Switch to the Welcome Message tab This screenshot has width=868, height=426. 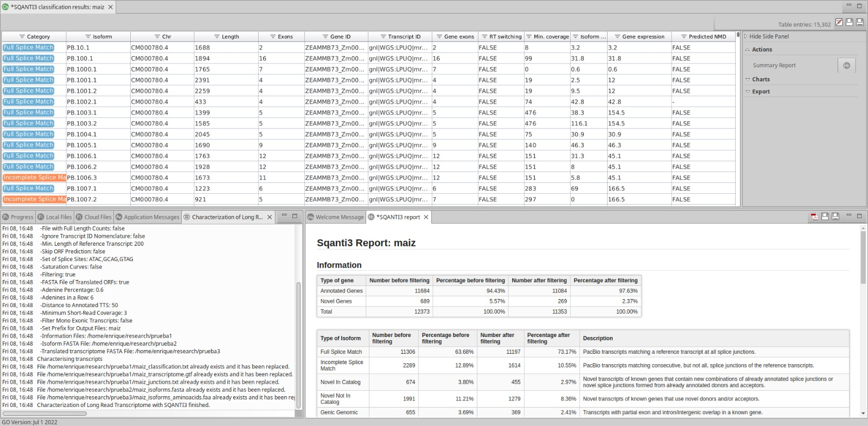[x=335, y=217]
